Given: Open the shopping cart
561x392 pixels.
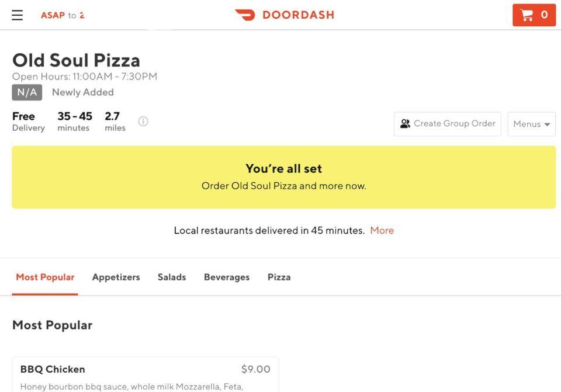Looking at the screenshot, I should (534, 15).
